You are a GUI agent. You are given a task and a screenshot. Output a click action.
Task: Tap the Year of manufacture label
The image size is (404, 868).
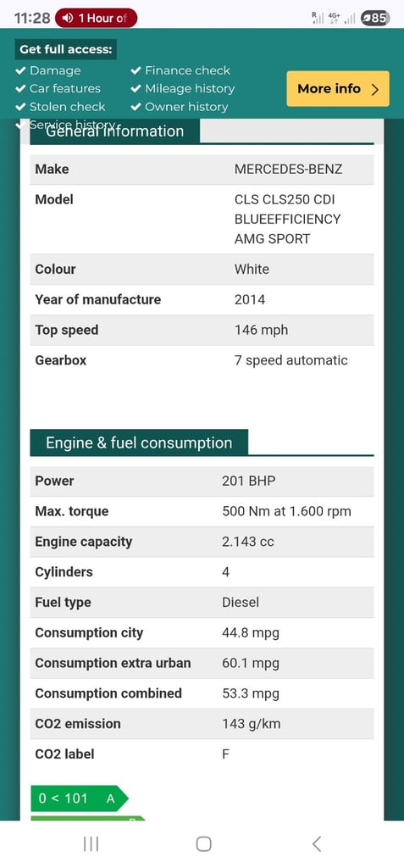98,299
